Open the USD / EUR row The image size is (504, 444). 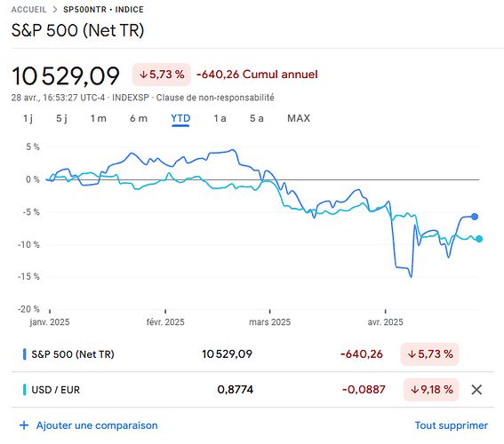pyautogui.click(x=252, y=390)
